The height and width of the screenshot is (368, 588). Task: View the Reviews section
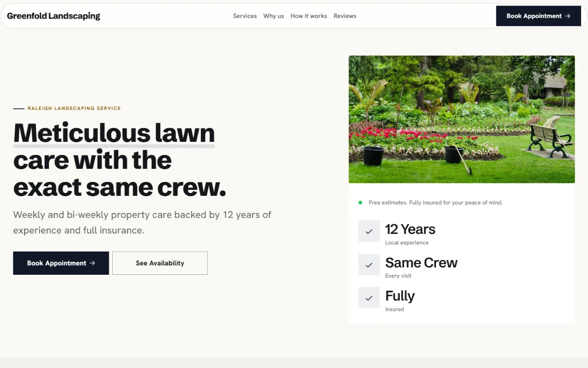tap(345, 16)
